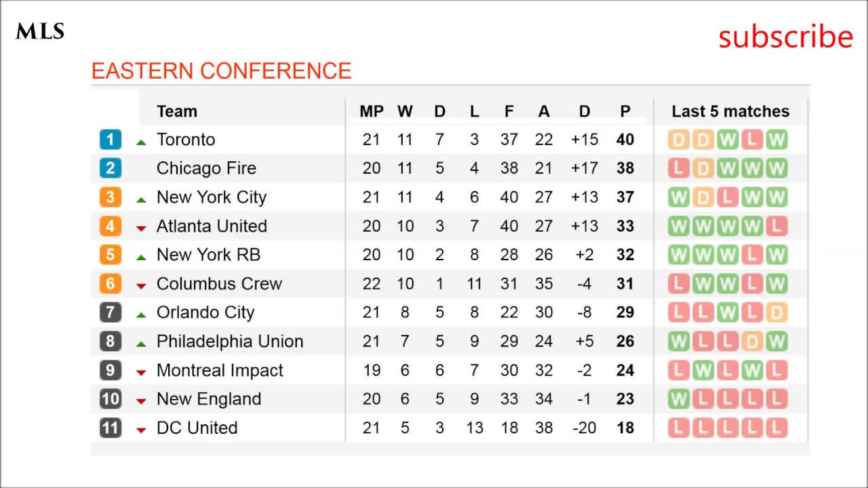This screenshot has height=488, width=868.
Task: Open the Philadelphia Union team name
Action: pos(229,341)
